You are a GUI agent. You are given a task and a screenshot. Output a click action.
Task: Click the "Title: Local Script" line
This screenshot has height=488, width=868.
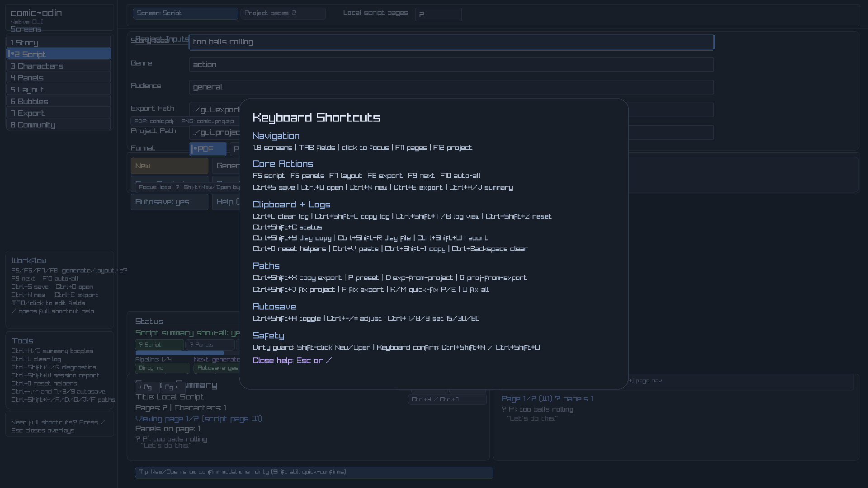pos(170,397)
